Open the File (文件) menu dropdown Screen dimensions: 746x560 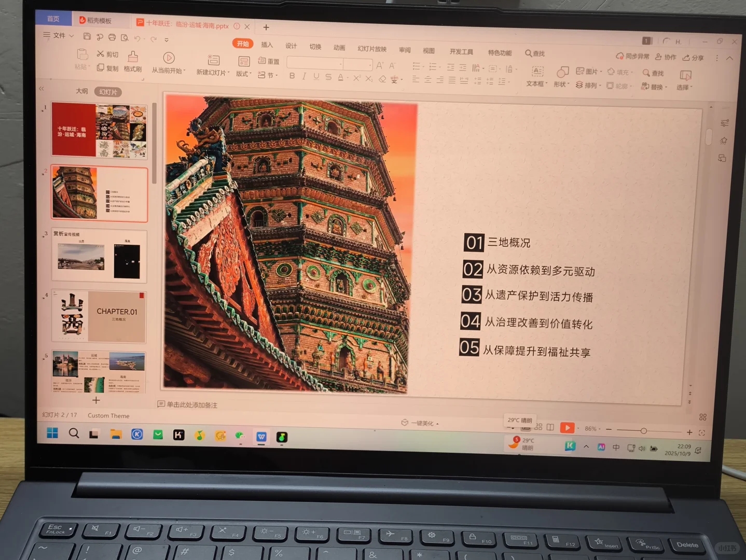[x=59, y=35]
